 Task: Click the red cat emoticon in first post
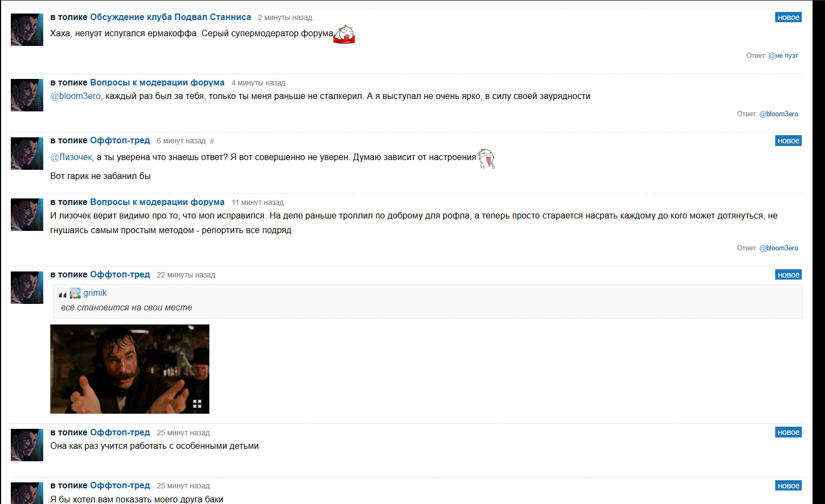344,34
